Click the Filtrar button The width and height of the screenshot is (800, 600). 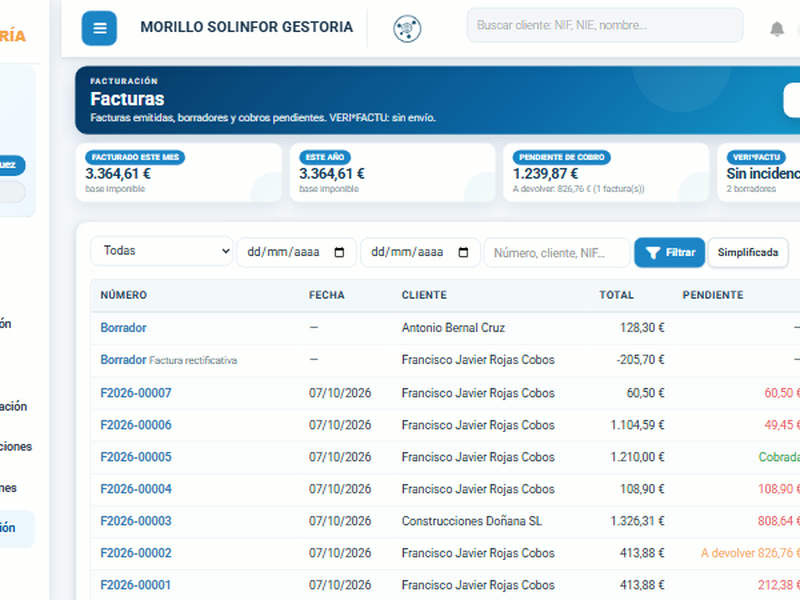point(669,253)
